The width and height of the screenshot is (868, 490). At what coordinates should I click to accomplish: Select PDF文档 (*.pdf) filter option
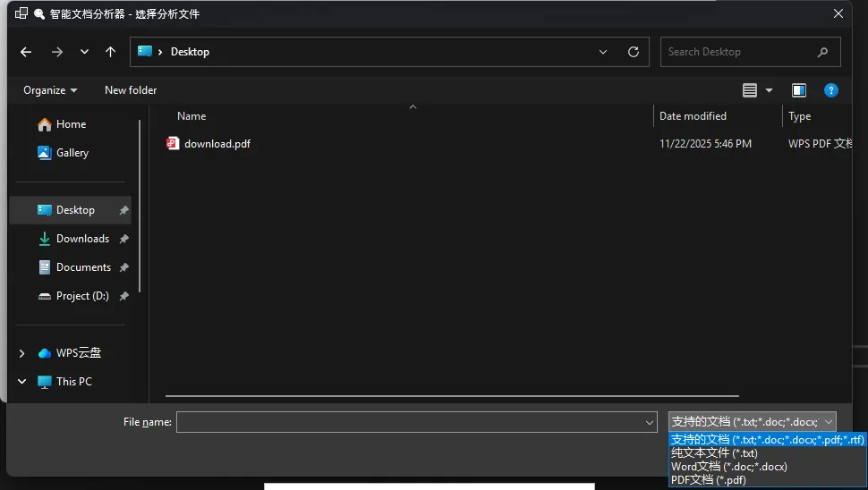pos(708,480)
